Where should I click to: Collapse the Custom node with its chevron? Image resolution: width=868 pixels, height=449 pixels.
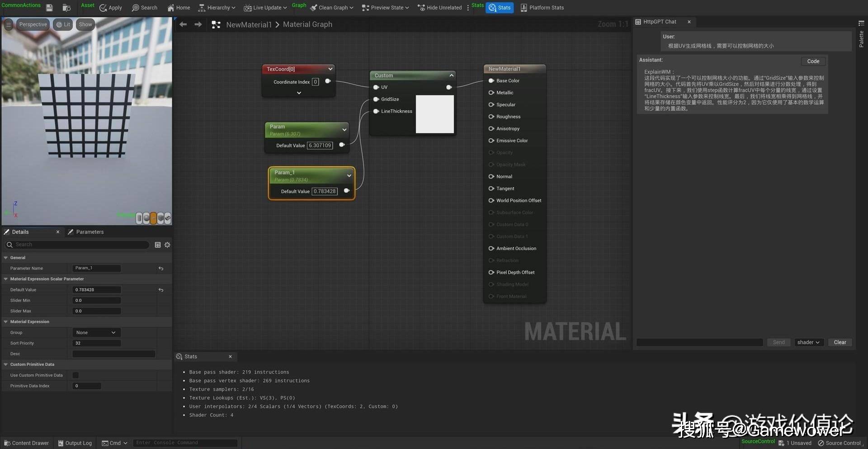451,76
